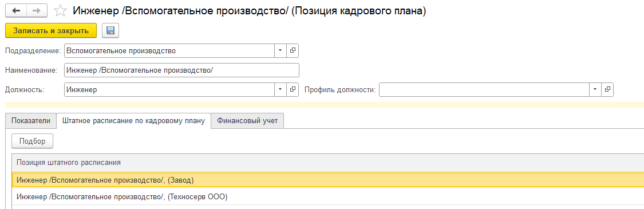Click into the Наименование text field

point(181,70)
